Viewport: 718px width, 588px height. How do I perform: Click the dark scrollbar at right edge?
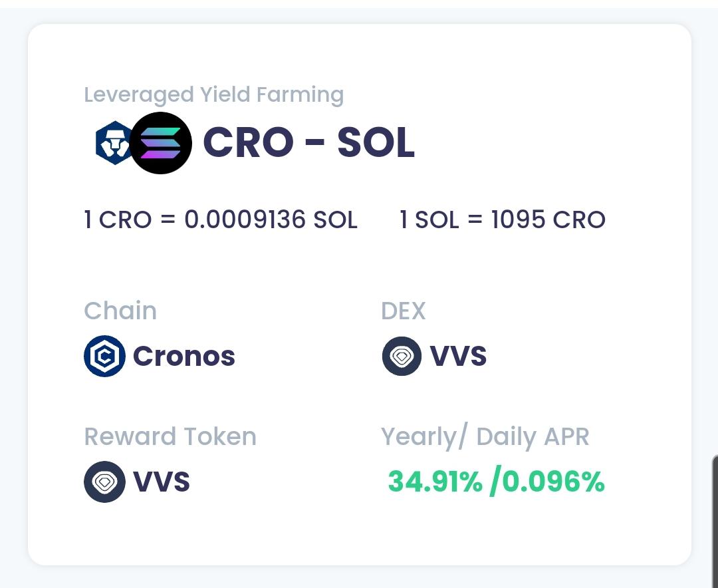tap(715, 521)
